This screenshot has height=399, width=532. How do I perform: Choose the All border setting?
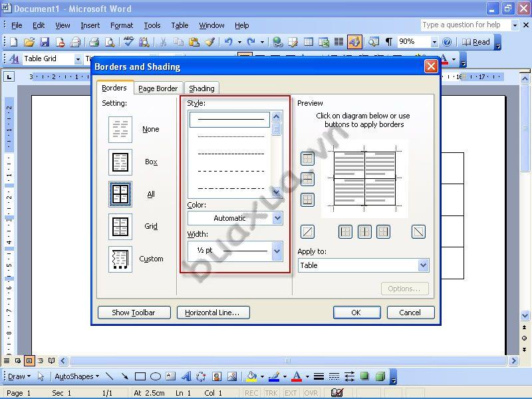click(x=120, y=194)
